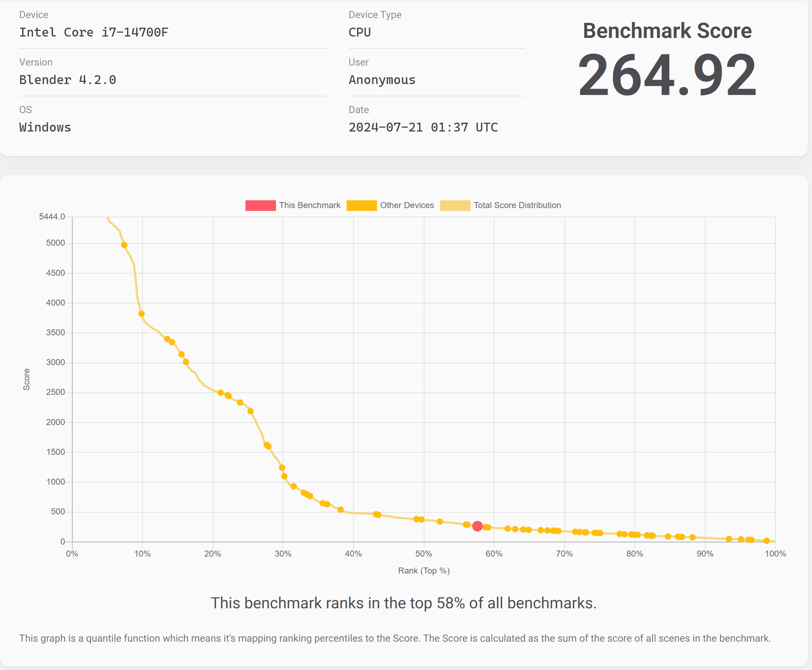The height and width of the screenshot is (670, 812).
Task: Toggle the This Benchmark legend label
Action: click(309, 205)
